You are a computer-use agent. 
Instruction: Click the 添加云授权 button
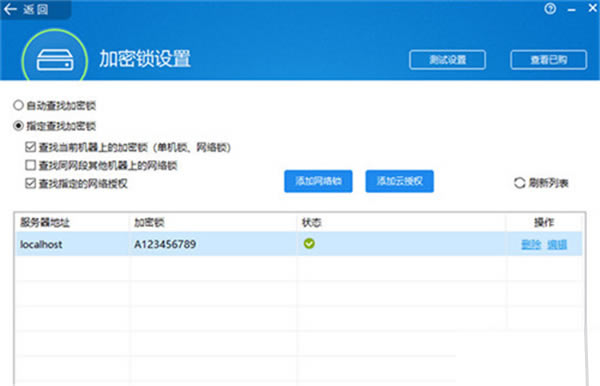[x=399, y=181]
